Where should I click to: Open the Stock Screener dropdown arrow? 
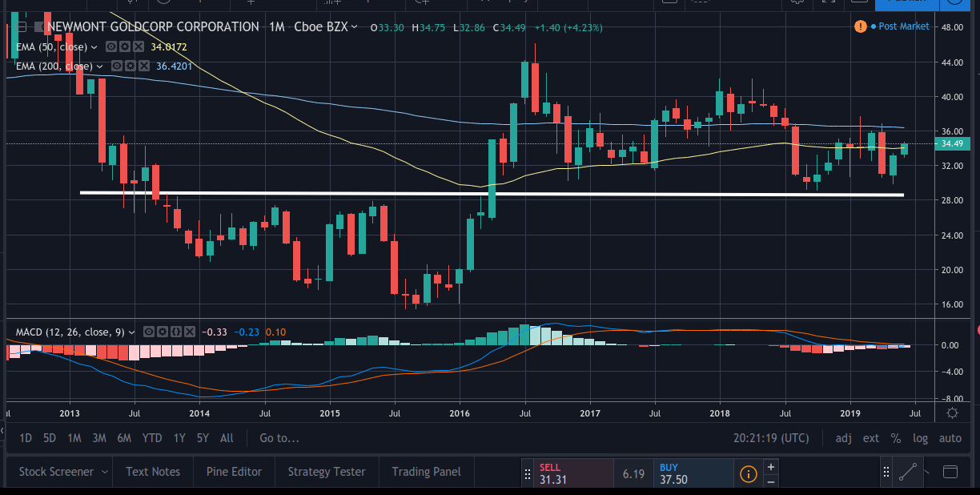(104, 472)
